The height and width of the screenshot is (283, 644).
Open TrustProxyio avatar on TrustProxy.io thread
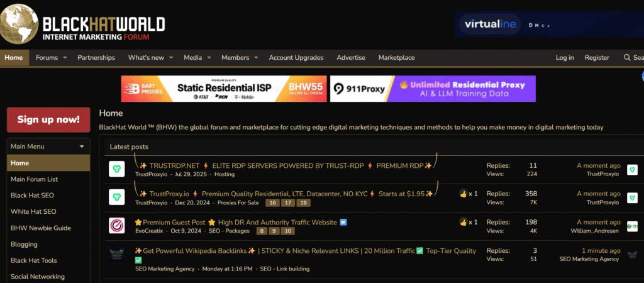tap(116, 197)
